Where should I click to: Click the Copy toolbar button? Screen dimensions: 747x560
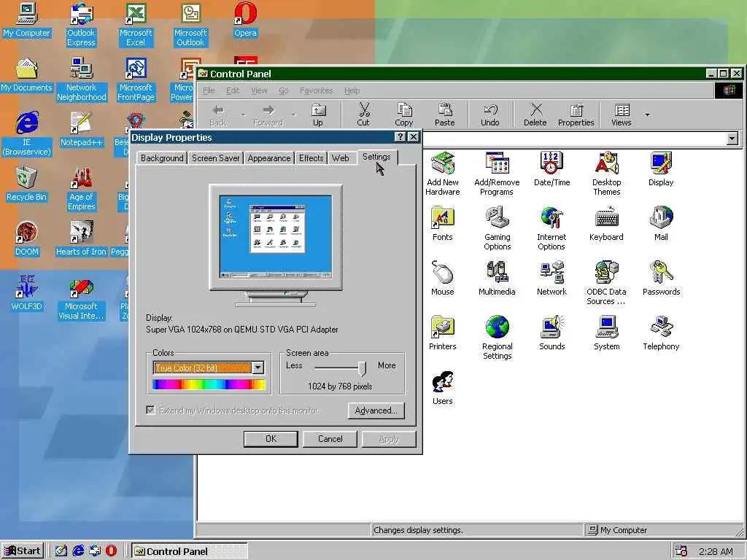(404, 114)
